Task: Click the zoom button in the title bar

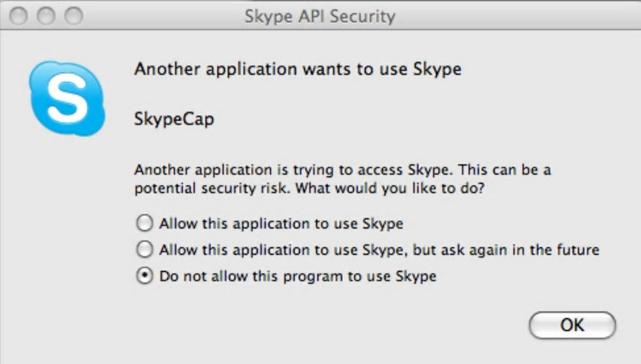Action: click(74, 16)
